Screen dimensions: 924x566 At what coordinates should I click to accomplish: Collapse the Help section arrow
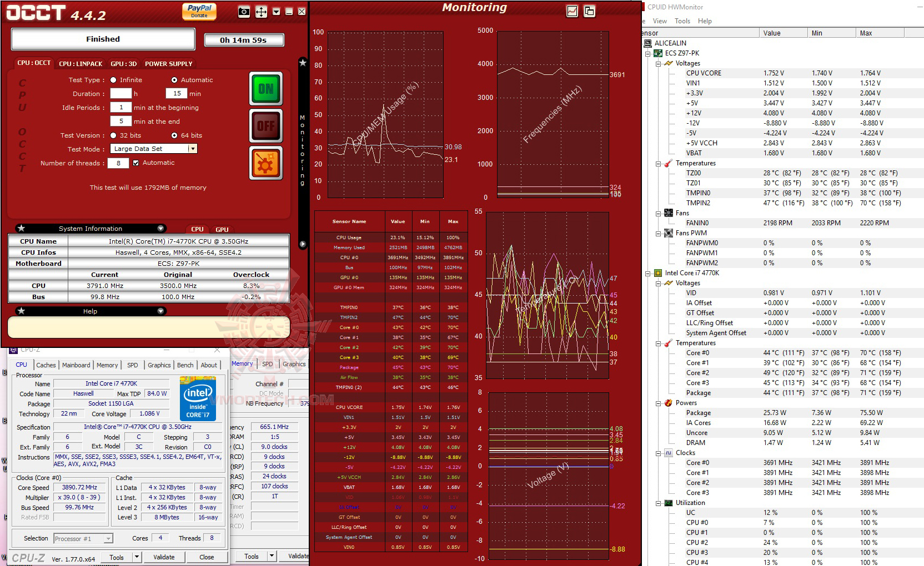pyautogui.click(x=160, y=311)
